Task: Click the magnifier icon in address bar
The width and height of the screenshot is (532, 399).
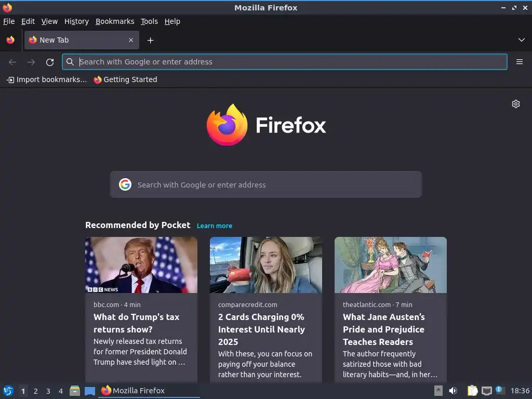Action: pos(70,62)
